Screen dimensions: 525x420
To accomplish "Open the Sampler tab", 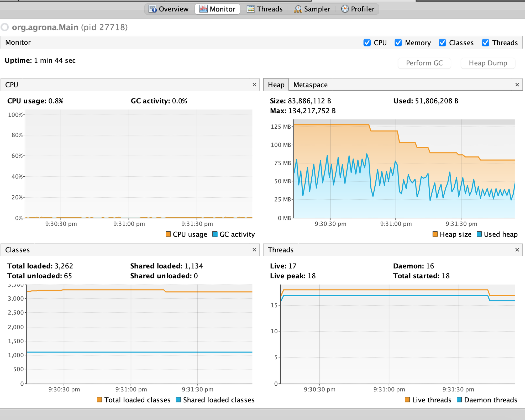I will 312,9.
